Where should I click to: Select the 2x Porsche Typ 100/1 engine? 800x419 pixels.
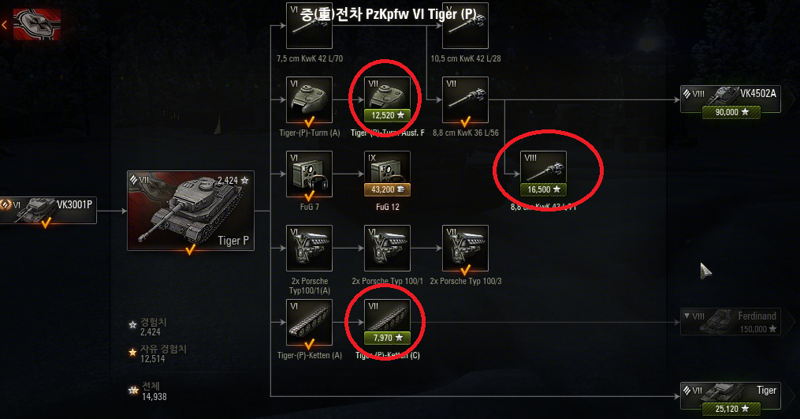387,249
